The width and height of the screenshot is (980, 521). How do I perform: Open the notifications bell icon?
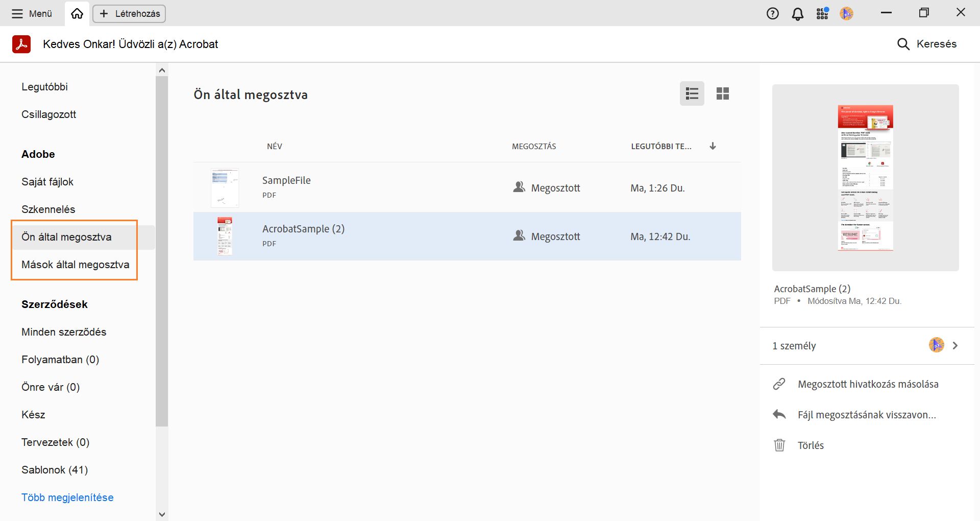point(797,14)
